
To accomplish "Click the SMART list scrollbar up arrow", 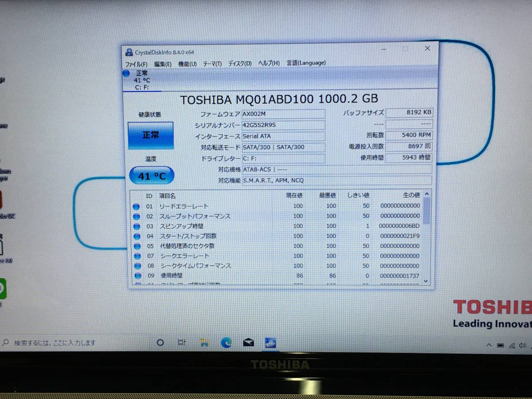I will point(426,194).
